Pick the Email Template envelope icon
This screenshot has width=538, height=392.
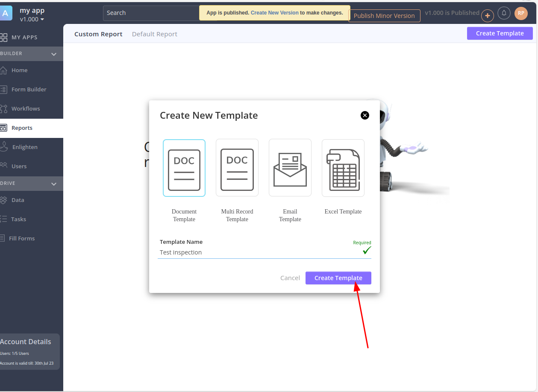(290, 168)
